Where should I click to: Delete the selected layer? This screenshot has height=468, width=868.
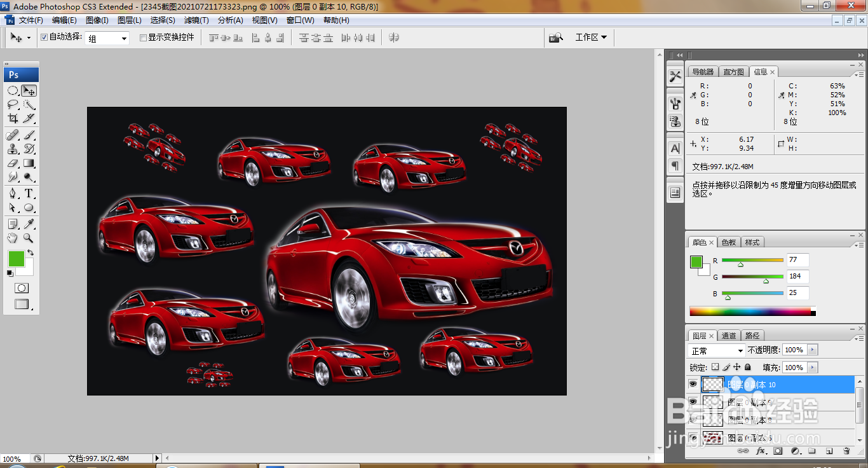tap(846, 451)
